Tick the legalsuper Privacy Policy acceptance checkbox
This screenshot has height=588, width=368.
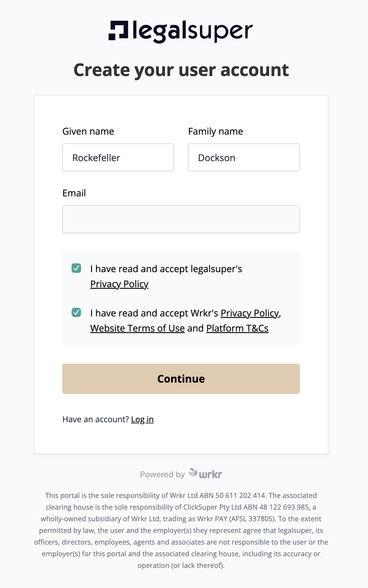point(76,268)
